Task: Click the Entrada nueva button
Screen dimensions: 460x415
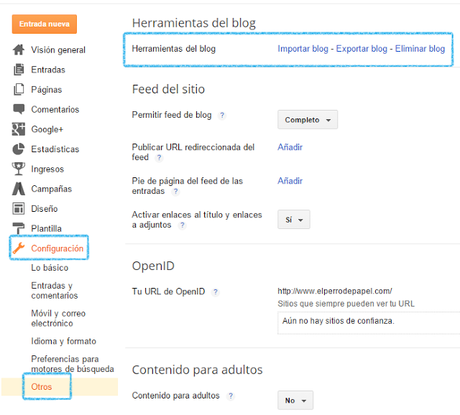Action: [44, 24]
